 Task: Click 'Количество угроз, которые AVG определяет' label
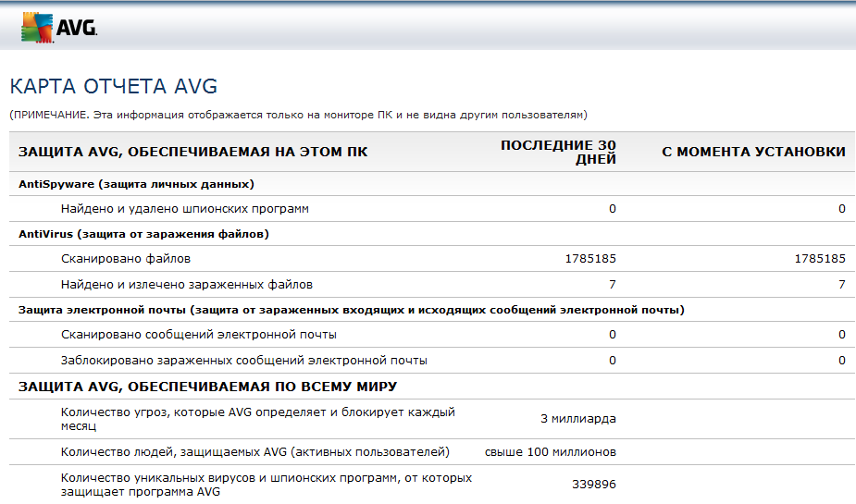[257, 419]
